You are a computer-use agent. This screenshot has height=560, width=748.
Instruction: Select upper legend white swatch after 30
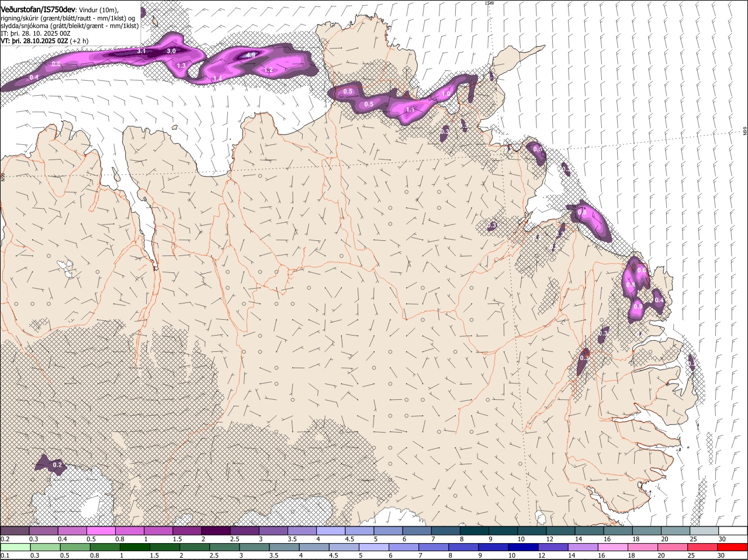pos(733,531)
